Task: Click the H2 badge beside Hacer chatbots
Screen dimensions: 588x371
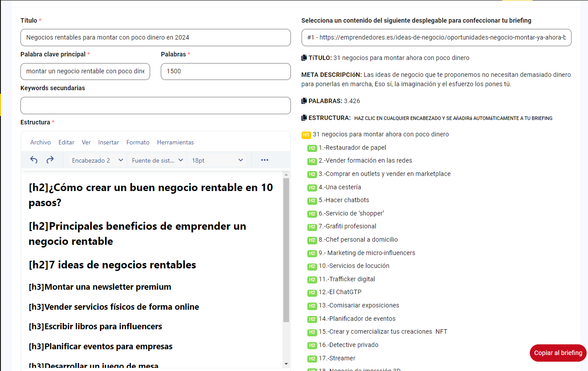Action: click(312, 200)
